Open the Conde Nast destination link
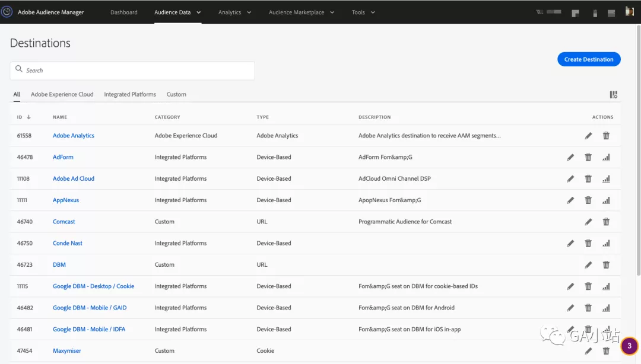The height and width of the screenshot is (364, 641). pyautogui.click(x=68, y=244)
